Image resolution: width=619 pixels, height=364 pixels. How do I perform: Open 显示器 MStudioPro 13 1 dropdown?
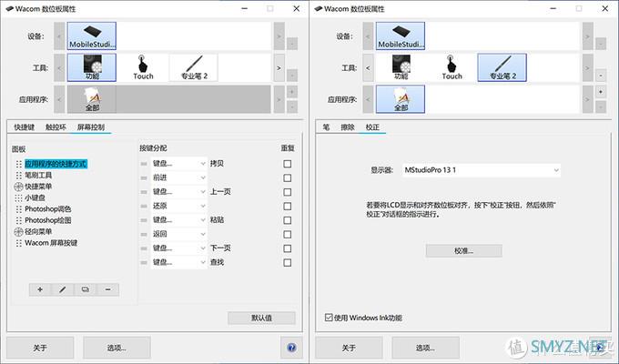(482, 170)
